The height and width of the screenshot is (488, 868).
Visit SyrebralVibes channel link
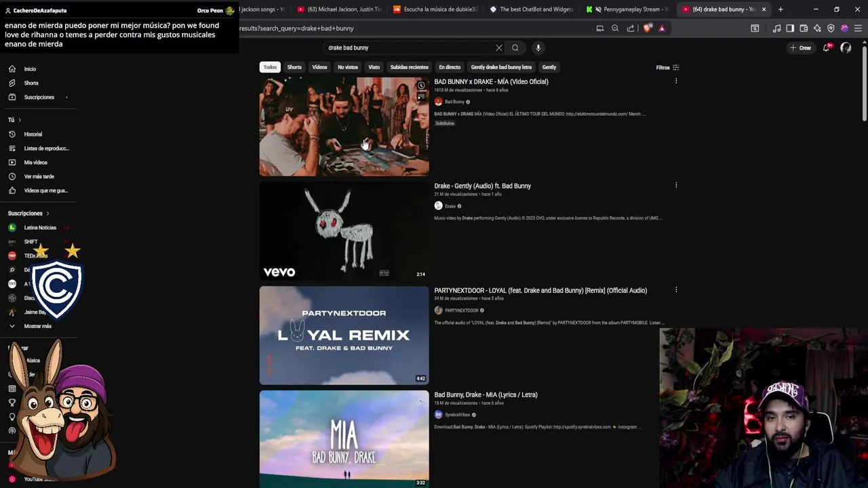click(457, 415)
